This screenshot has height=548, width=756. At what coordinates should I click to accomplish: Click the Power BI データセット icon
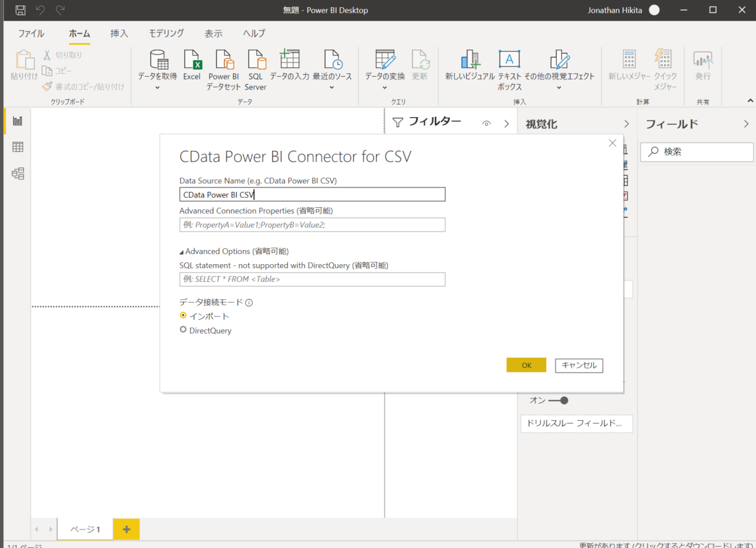tap(223, 63)
